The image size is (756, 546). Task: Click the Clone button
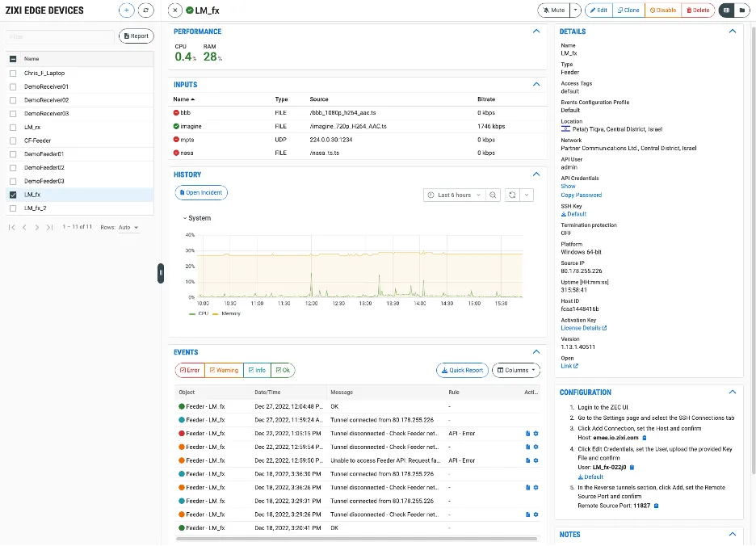click(628, 10)
